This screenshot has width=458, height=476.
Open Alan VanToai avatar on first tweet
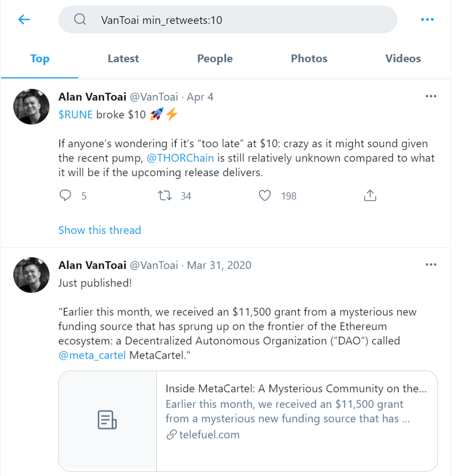32,107
